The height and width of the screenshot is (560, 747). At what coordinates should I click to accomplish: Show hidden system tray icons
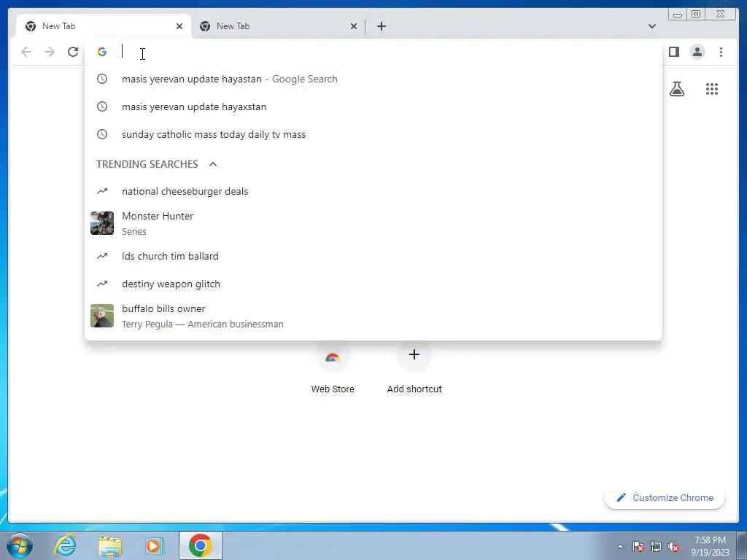(x=620, y=547)
